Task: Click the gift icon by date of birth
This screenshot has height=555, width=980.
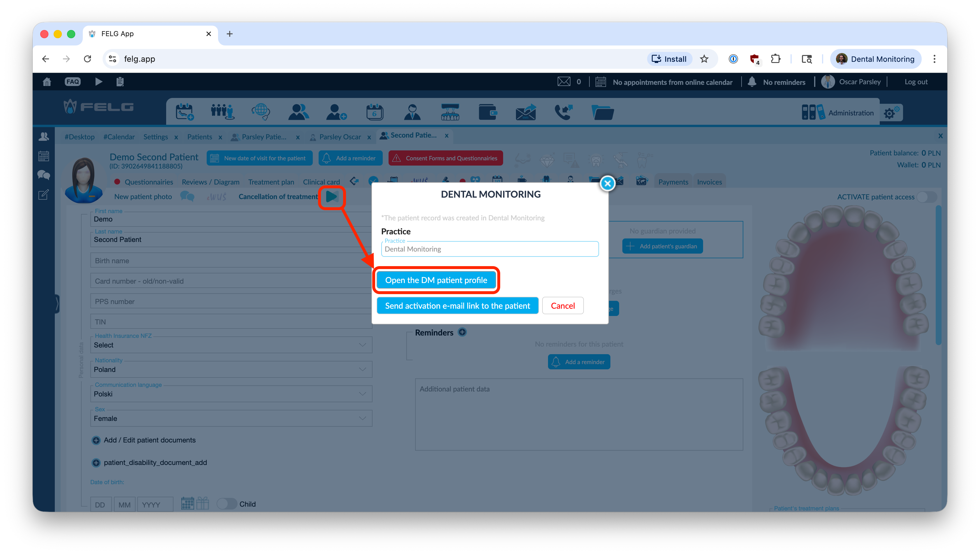Action: [x=202, y=503]
